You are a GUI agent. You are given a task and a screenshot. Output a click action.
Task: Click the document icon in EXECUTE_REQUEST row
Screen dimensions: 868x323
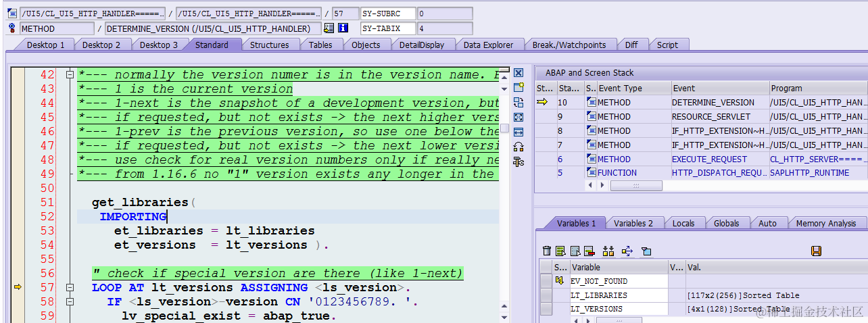[591, 159]
